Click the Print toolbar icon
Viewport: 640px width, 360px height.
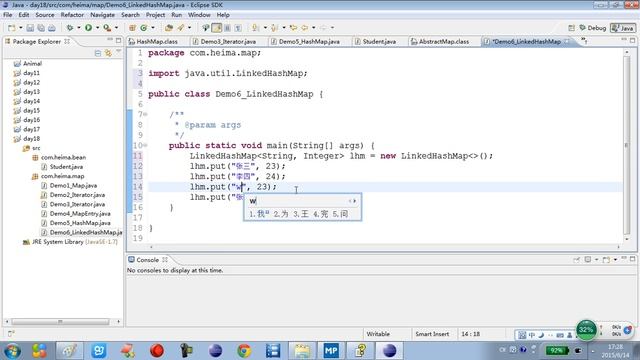[x=52, y=28]
